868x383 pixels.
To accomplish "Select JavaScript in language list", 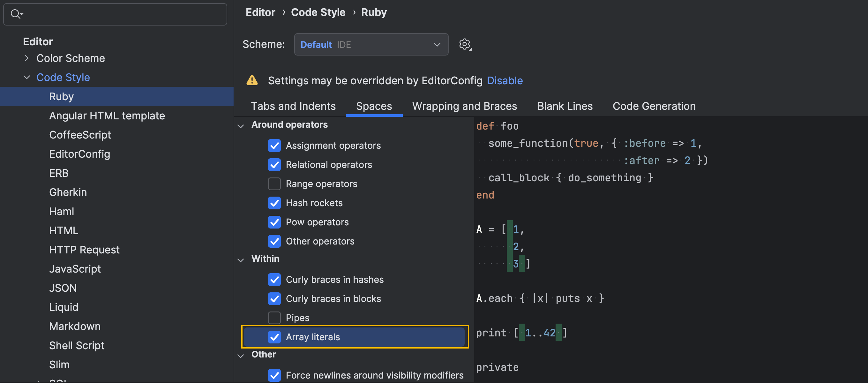I will [x=75, y=269].
